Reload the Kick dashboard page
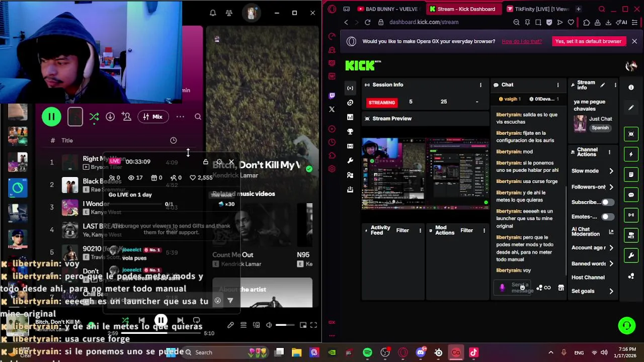This screenshot has height=362, width=644. click(368, 22)
